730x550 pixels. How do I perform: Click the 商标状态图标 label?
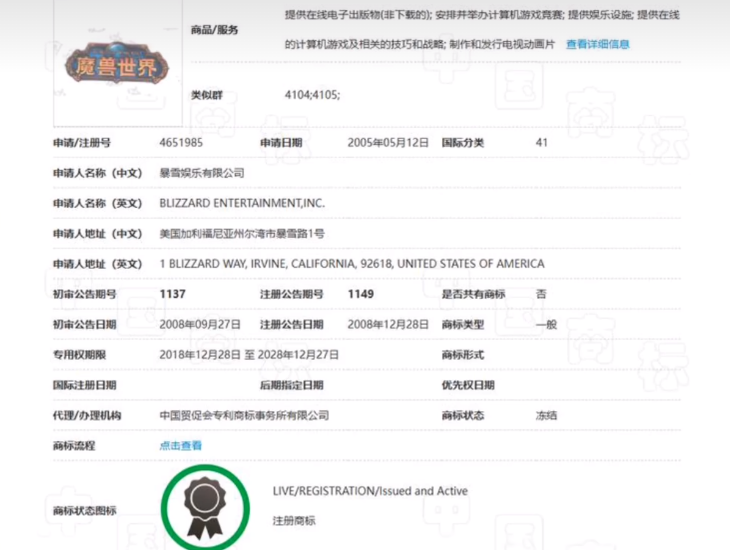point(84,511)
